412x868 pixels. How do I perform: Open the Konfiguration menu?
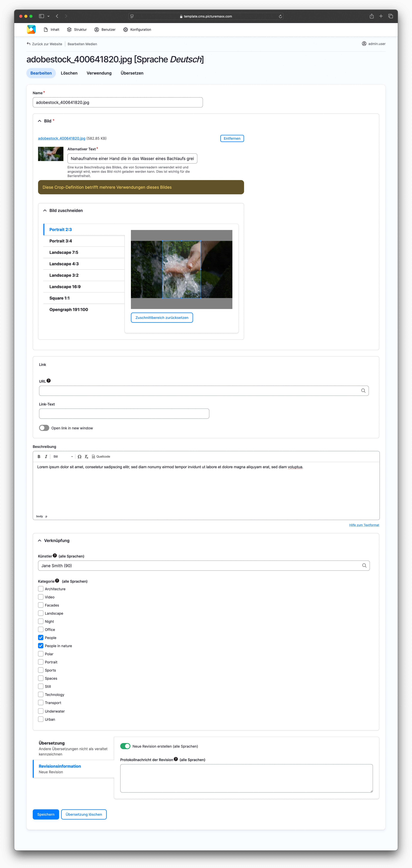click(137, 30)
